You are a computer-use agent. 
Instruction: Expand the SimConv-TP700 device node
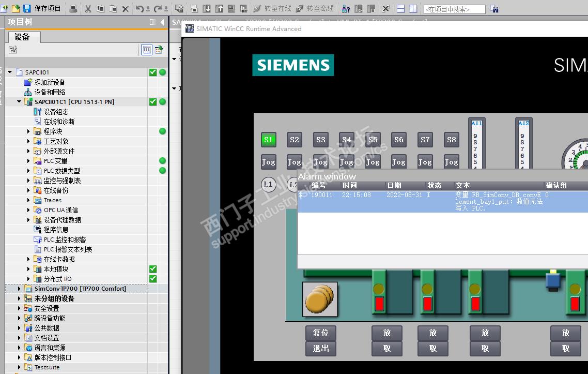point(19,288)
